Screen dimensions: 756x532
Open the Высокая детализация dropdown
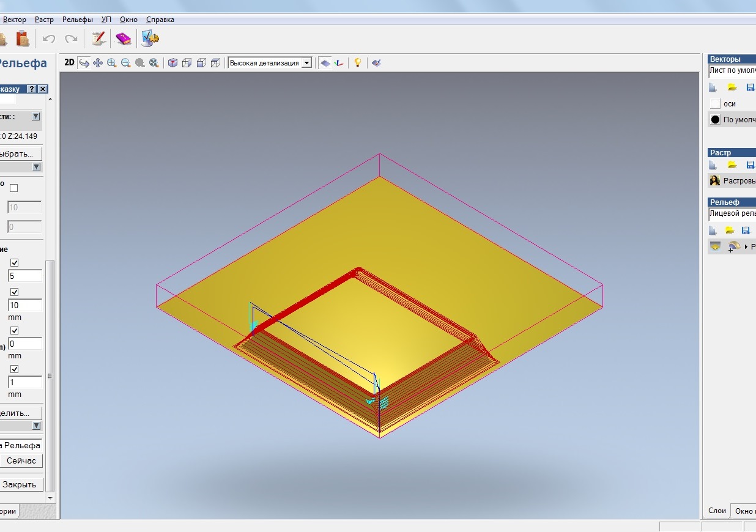click(x=270, y=62)
